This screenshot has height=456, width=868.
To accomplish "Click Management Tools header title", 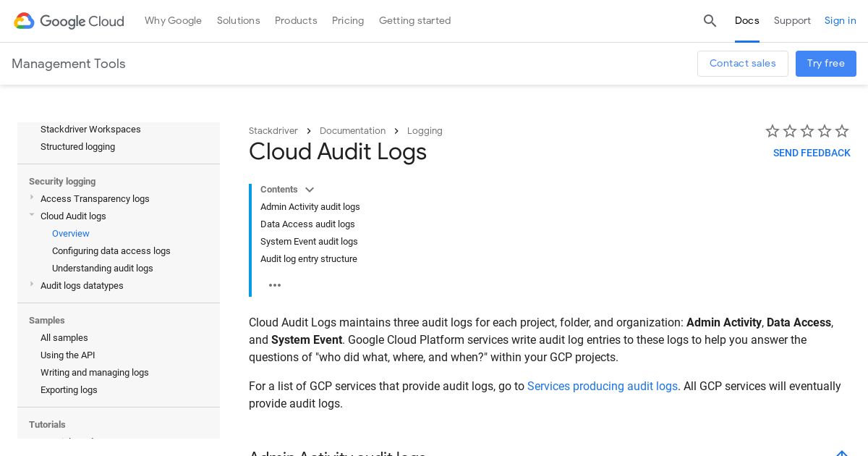I will [x=69, y=64].
